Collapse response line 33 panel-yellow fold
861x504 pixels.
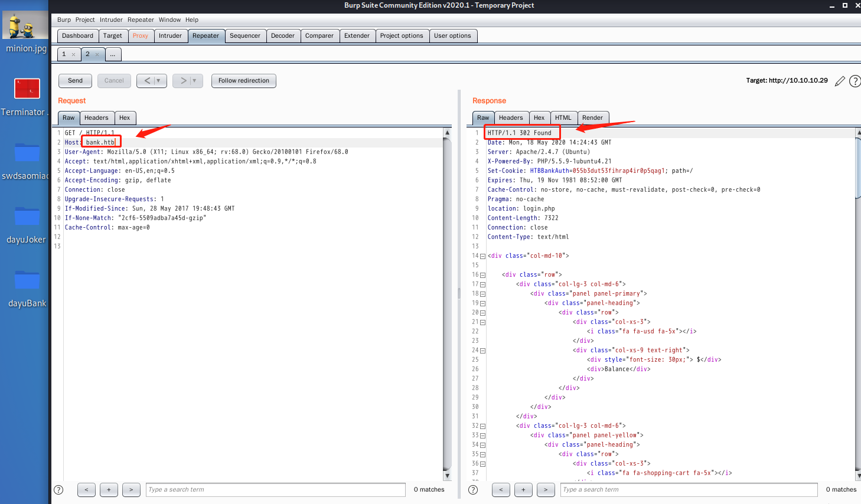(482, 436)
